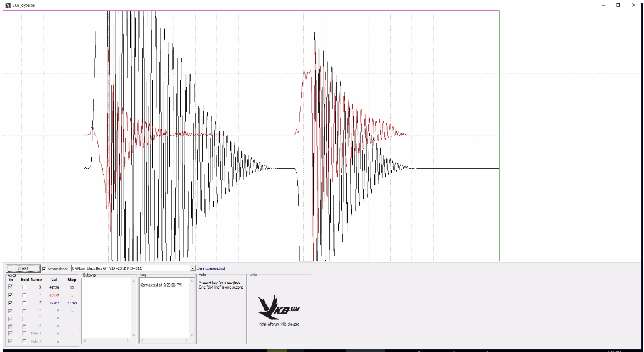Open the joystick device dropdown list
The width and height of the screenshot is (644, 352).
[192, 268]
